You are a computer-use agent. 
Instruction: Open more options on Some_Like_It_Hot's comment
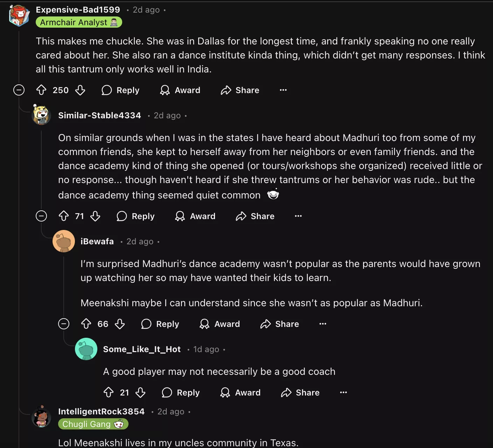(343, 393)
